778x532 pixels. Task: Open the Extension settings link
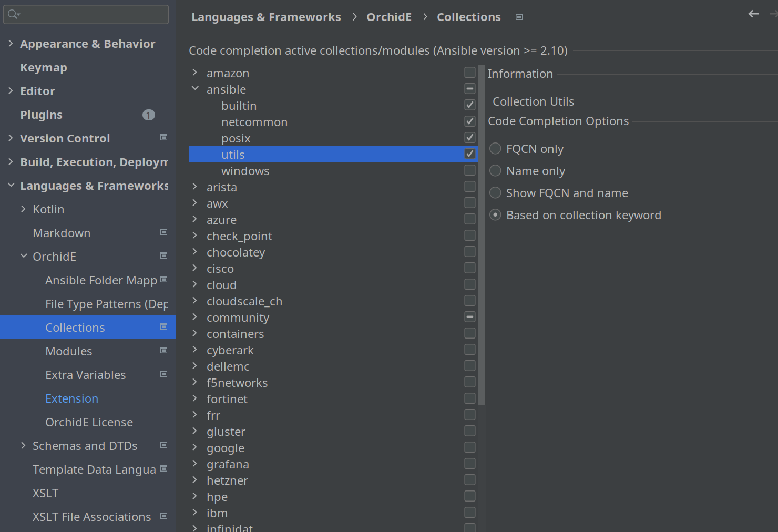71,398
